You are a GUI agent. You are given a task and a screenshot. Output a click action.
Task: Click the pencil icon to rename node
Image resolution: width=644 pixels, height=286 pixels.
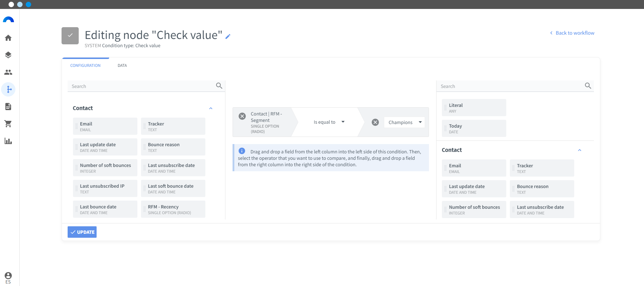[x=228, y=36]
